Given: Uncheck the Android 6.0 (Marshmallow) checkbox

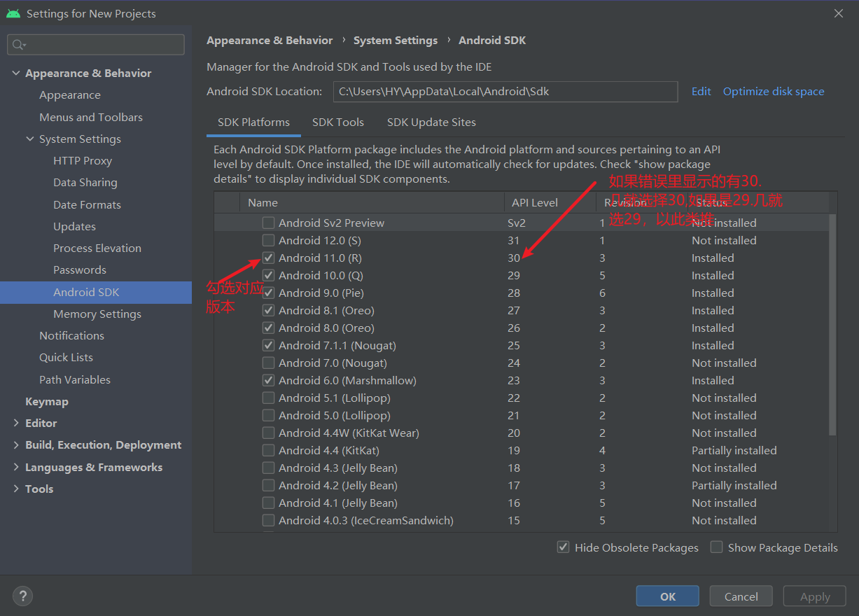Looking at the screenshot, I should pyautogui.click(x=268, y=380).
